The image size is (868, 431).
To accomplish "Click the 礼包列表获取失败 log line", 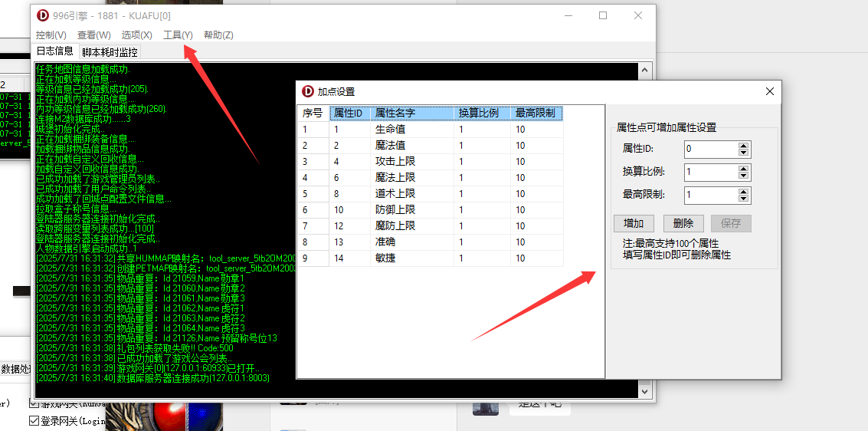I will click(135, 348).
